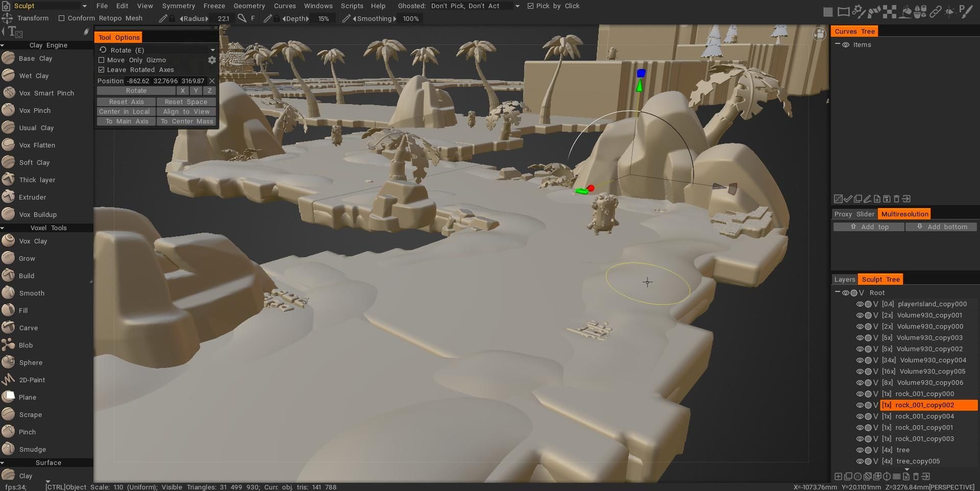This screenshot has height=491, width=980.
Task: Enable Move Only Gizmo option
Action: 102,60
